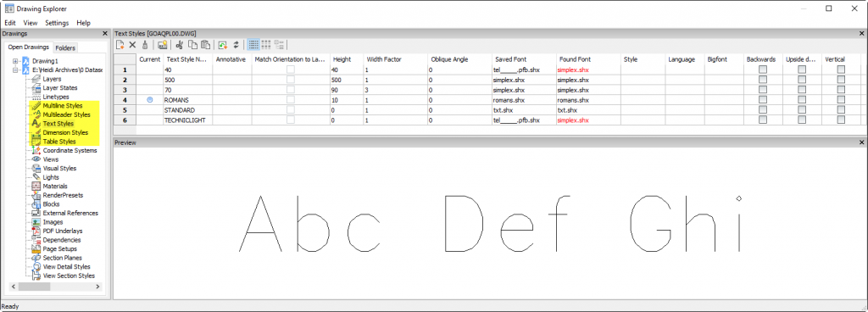The width and height of the screenshot is (868, 312).
Task: Click the lightbulb toolbar icon
Action: tap(162, 45)
